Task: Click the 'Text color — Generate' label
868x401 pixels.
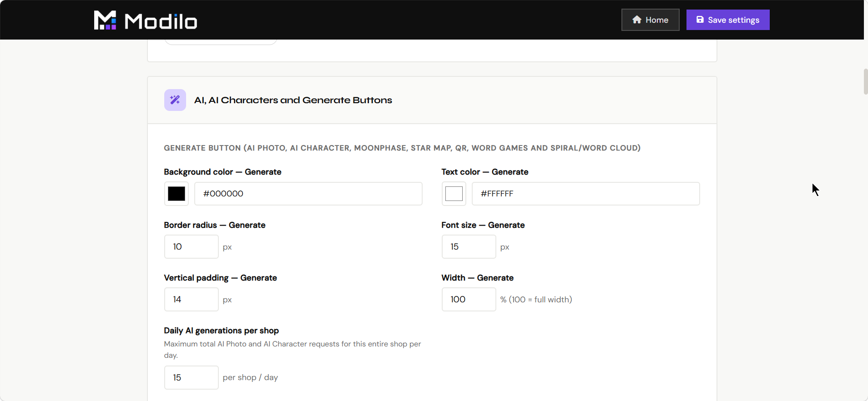Action: coord(485,172)
